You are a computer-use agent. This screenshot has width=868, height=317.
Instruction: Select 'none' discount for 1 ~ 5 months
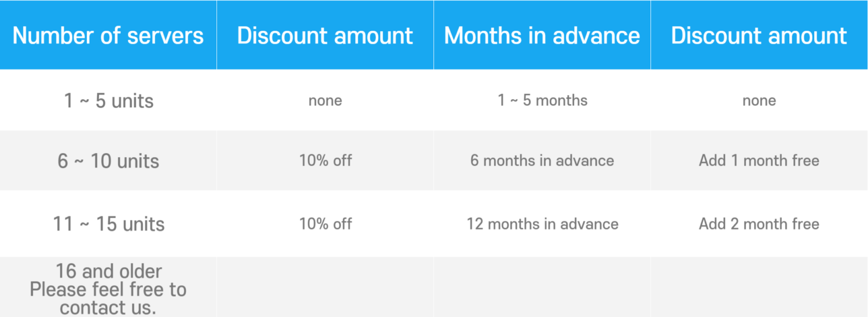point(759,101)
